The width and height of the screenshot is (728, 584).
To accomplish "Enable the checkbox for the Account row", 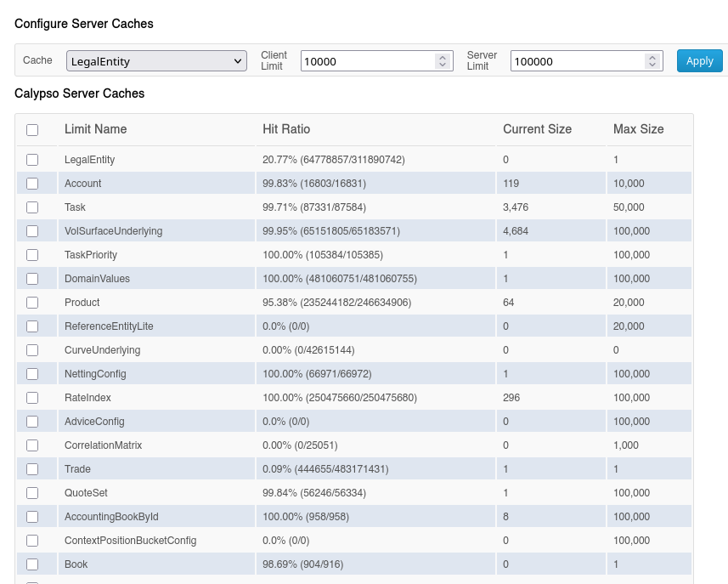I will [x=32, y=183].
